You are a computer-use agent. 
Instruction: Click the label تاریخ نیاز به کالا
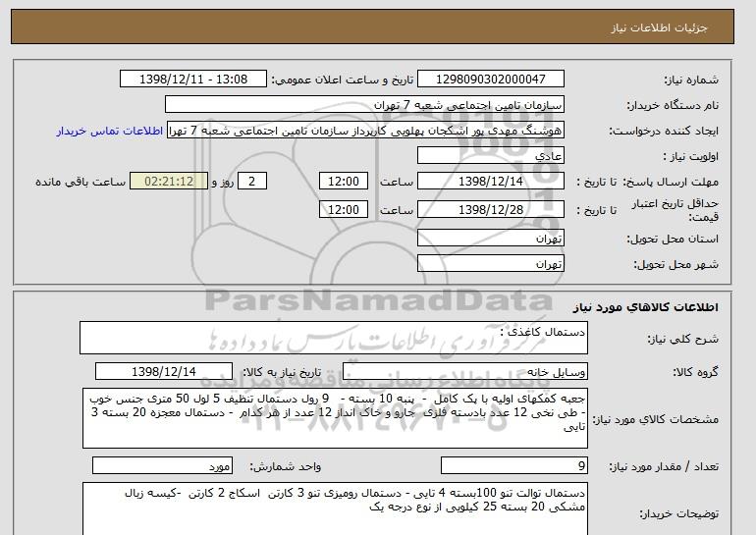pyautogui.click(x=282, y=372)
